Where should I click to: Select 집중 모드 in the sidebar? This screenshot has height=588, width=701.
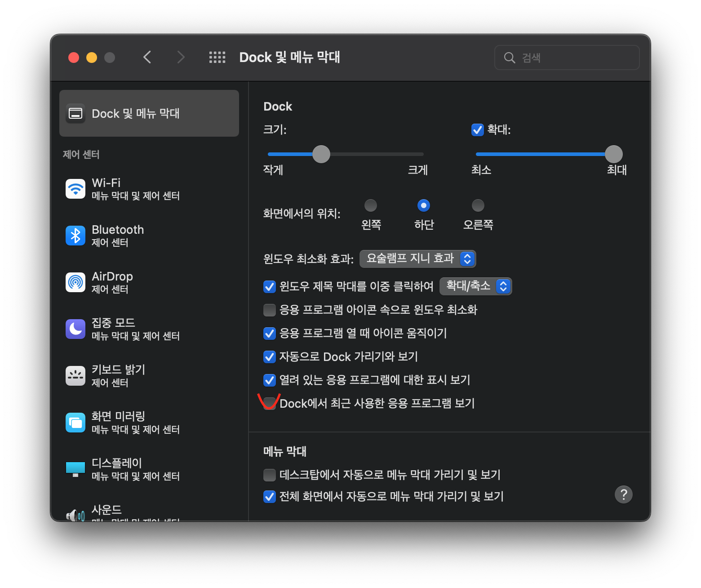(149, 329)
